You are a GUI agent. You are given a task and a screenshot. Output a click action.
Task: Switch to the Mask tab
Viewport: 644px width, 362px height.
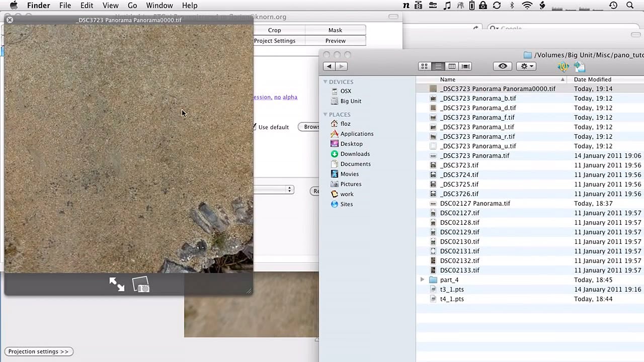point(335,30)
